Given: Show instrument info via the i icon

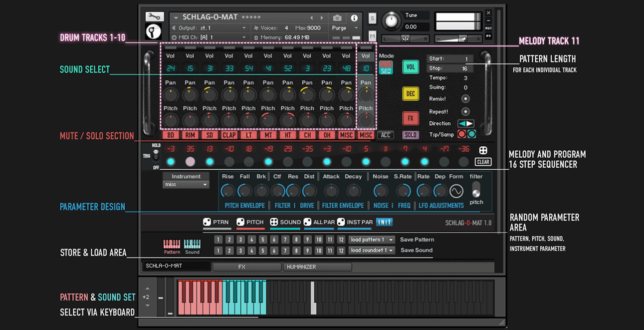Looking at the screenshot, I should [x=354, y=17].
